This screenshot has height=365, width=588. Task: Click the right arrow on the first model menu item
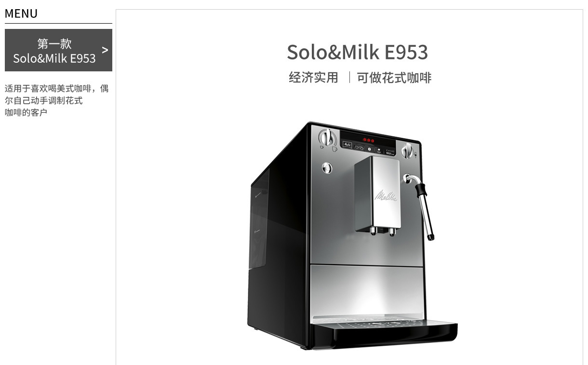tap(105, 50)
